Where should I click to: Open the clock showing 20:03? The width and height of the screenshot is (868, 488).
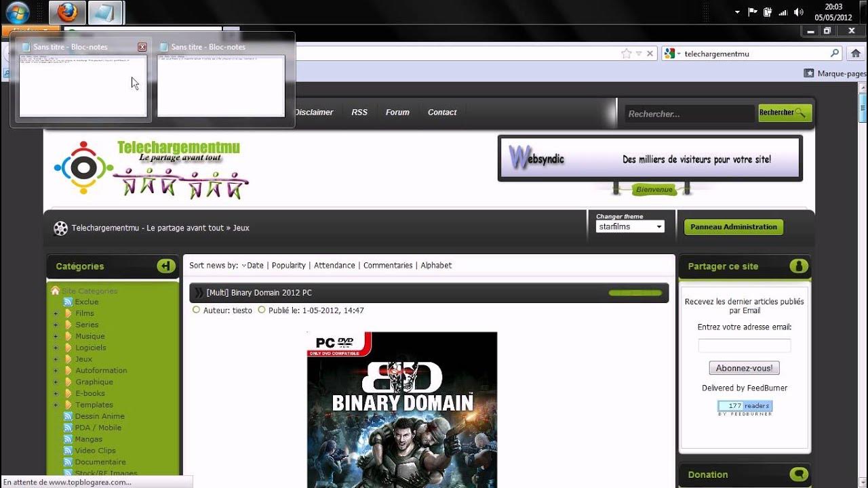[x=833, y=12]
